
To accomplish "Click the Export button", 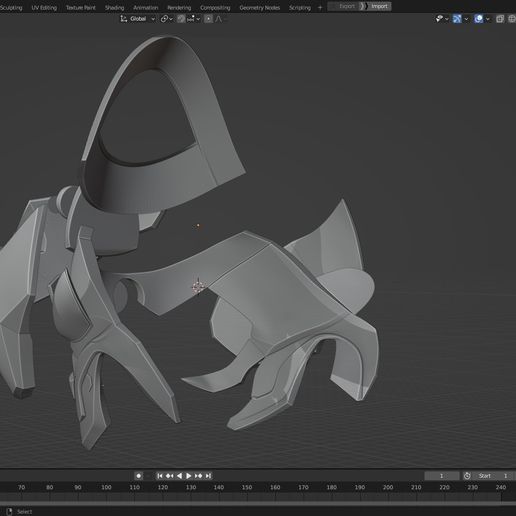I will click(x=347, y=6).
